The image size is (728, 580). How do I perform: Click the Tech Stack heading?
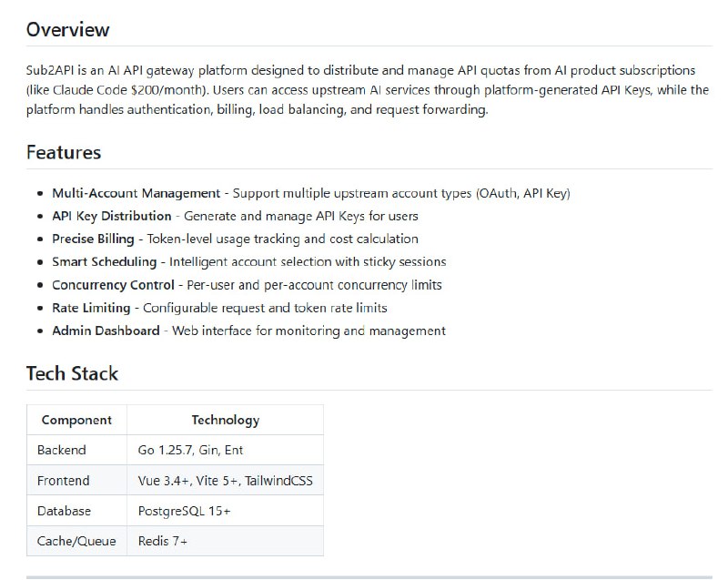click(72, 373)
